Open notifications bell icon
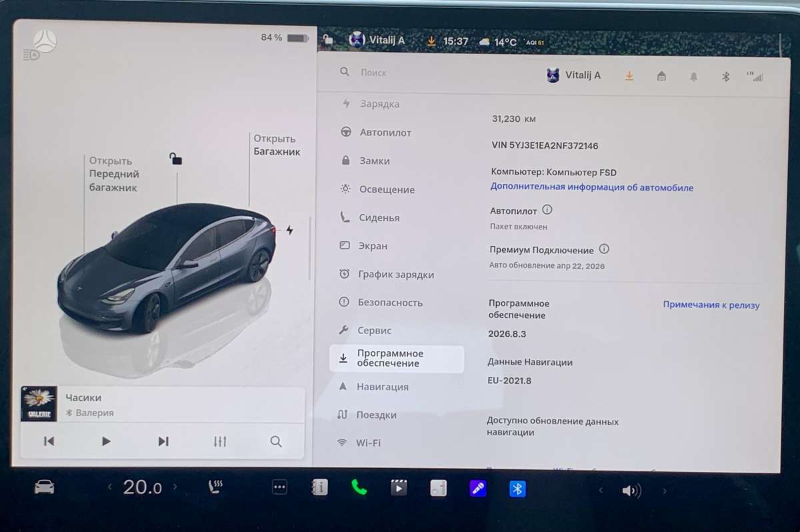 click(x=694, y=77)
